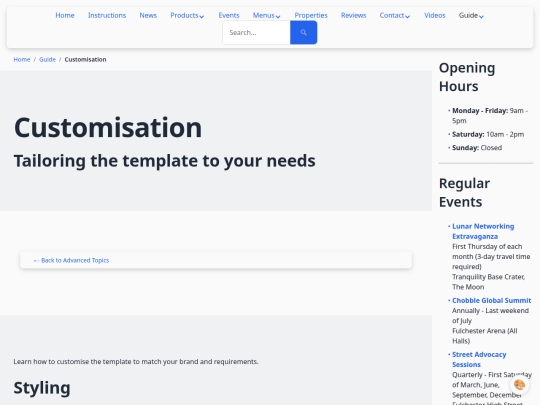540x405 pixels.
Task: Click the Opening Hours sidebar heading
Action: pyautogui.click(x=467, y=77)
